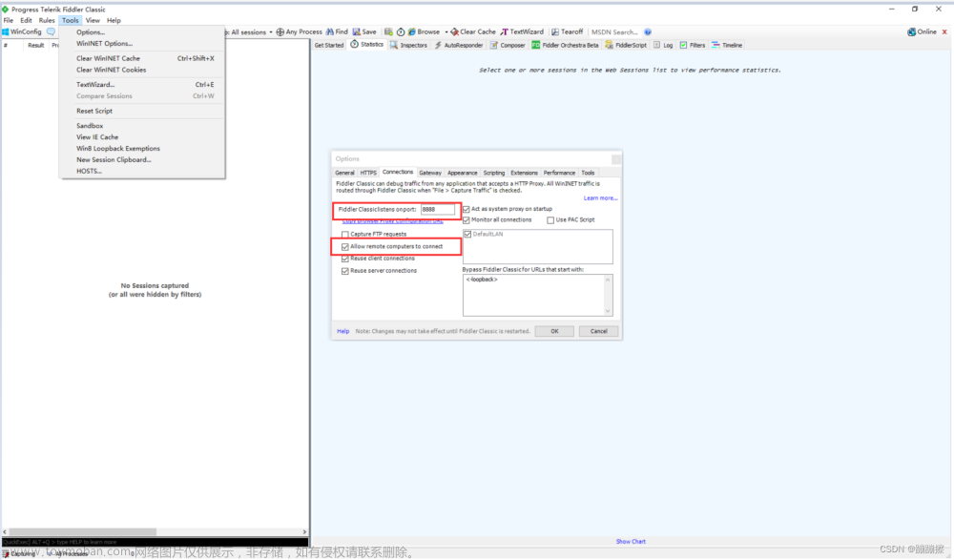Click the MSDN Search box

point(615,32)
